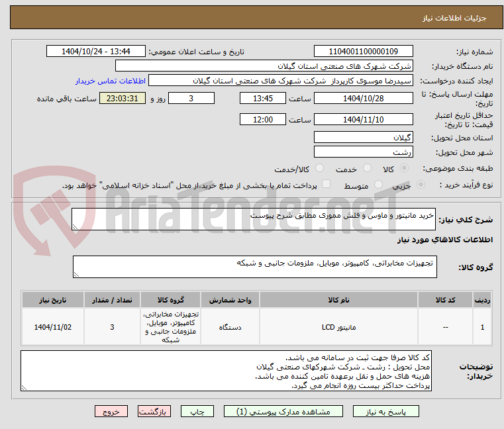Click the کد کالا column header
This screenshot has width=504, height=429.
click(x=445, y=300)
